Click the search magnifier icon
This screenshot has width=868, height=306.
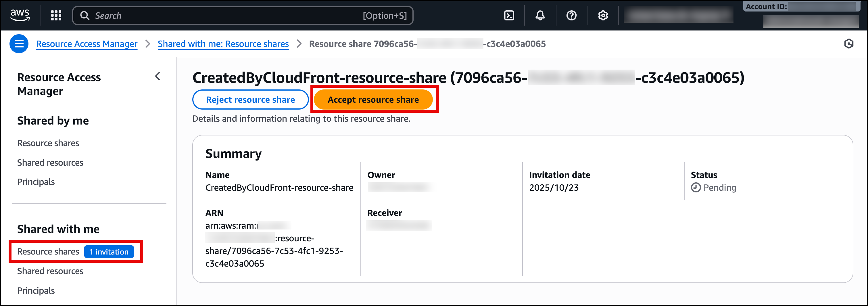pos(85,16)
